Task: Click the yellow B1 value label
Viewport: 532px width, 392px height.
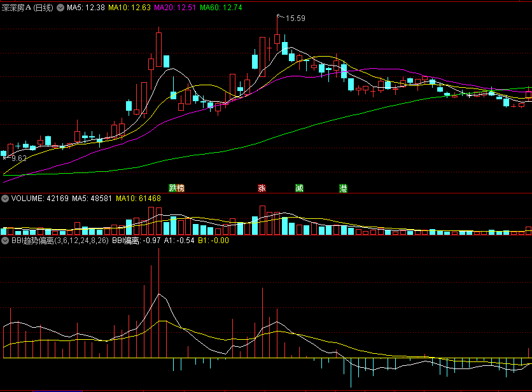Action: click(213, 241)
